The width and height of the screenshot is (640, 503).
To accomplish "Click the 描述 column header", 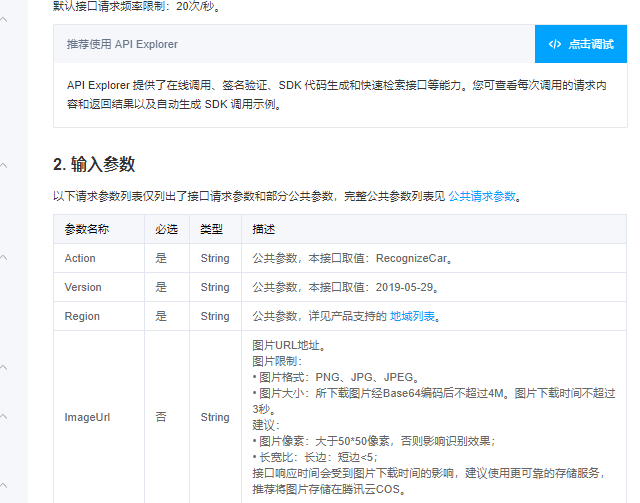I will pos(264,229).
